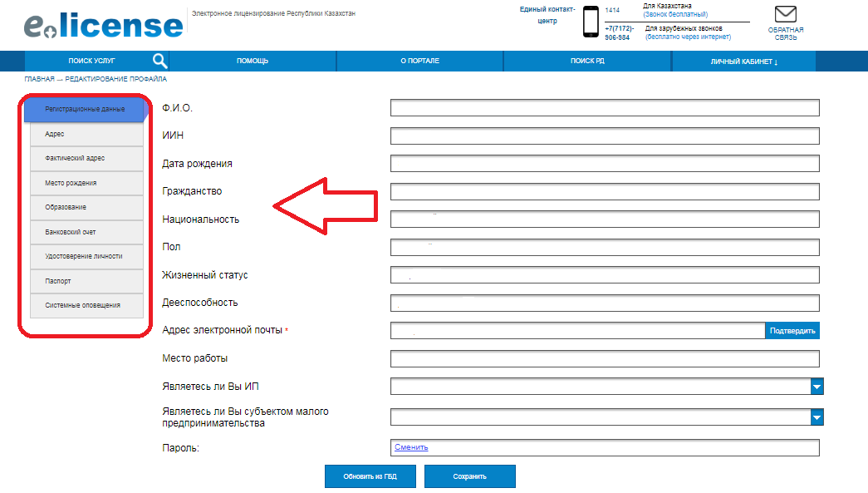Screen dimensions: 868x493
Task: Expand the 'Являетесь ли Вы ИП' dropdown
Action: click(x=817, y=387)
